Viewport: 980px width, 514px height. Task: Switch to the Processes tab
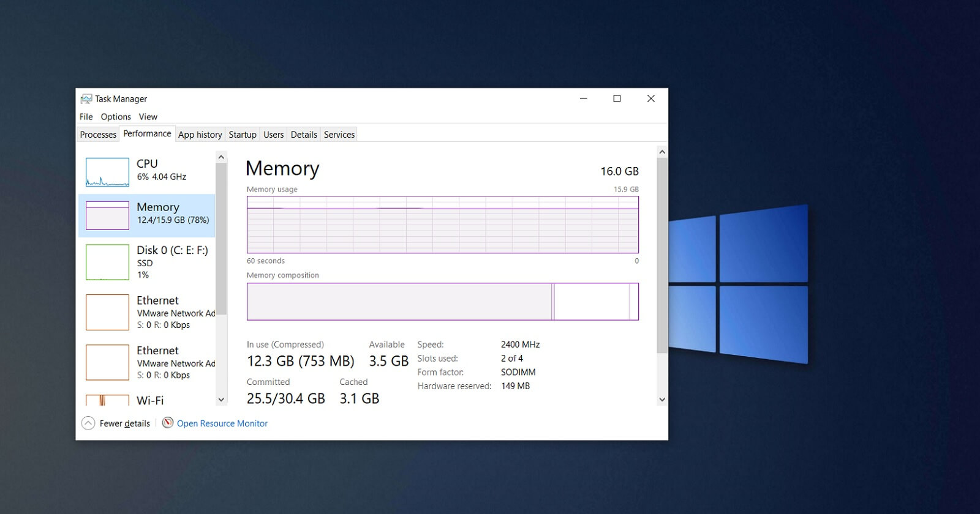(x=98, y=135)
